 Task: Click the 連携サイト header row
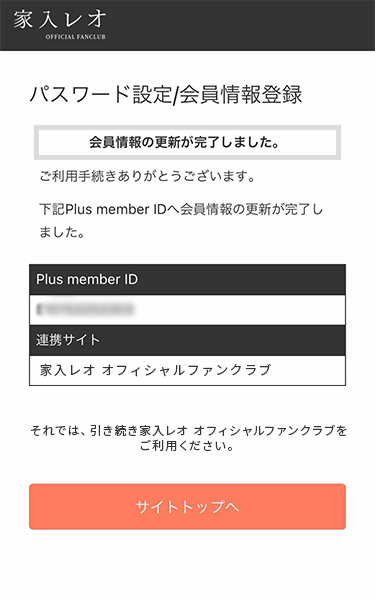pos(188,340)
